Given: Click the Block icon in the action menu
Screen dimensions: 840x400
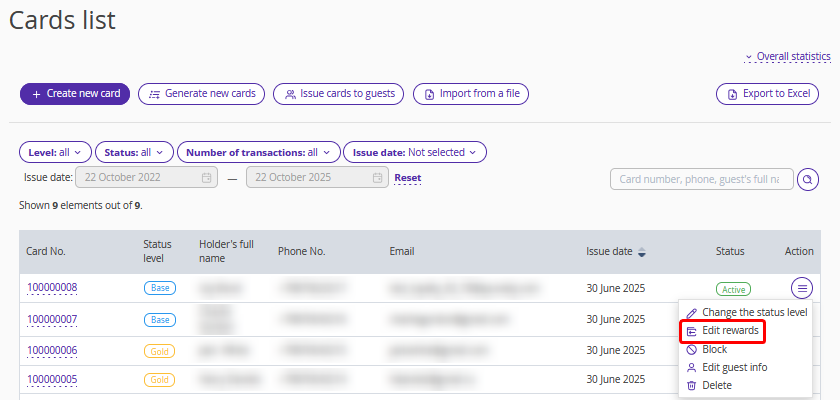Looking at the screenshot, I should tap(692, 349).
